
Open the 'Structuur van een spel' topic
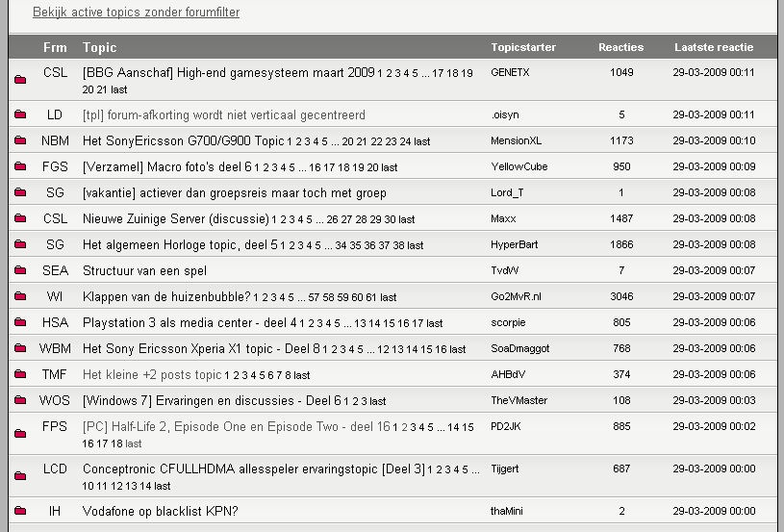coord(144,271)
